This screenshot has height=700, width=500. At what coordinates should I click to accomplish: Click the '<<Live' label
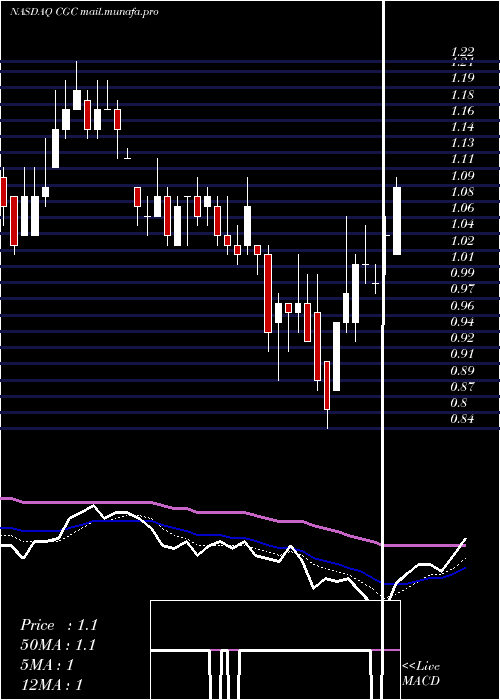421,666
